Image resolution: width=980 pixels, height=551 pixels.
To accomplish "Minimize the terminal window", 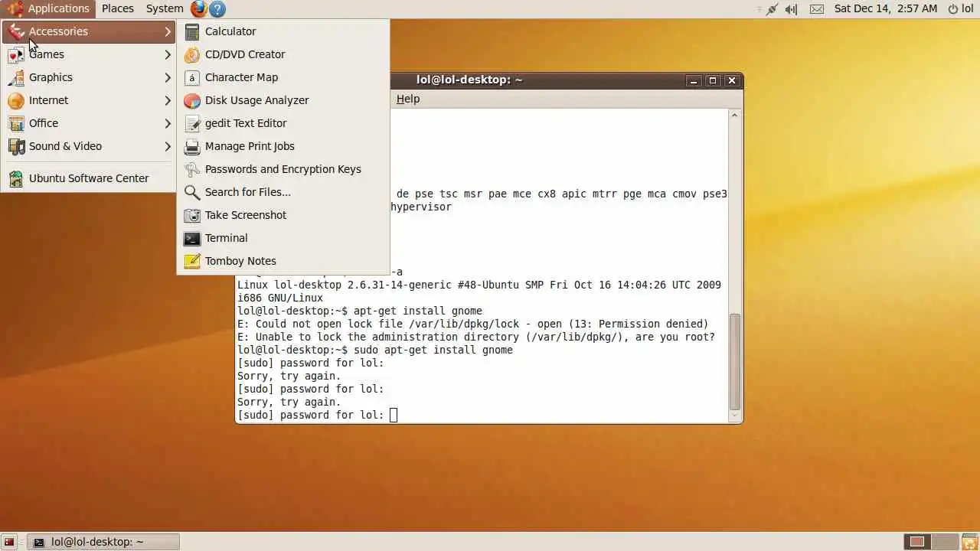I will (x=694, y=80).
